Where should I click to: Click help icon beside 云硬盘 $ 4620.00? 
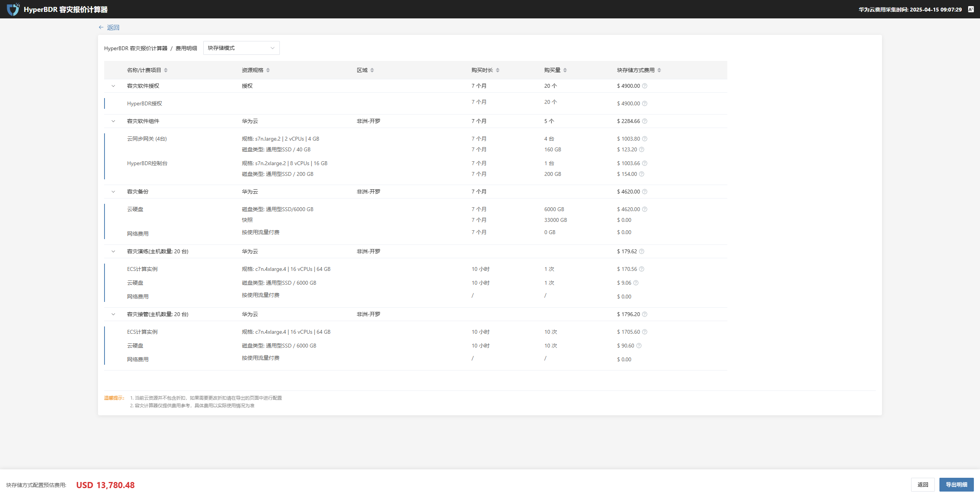tap(645, 209)
